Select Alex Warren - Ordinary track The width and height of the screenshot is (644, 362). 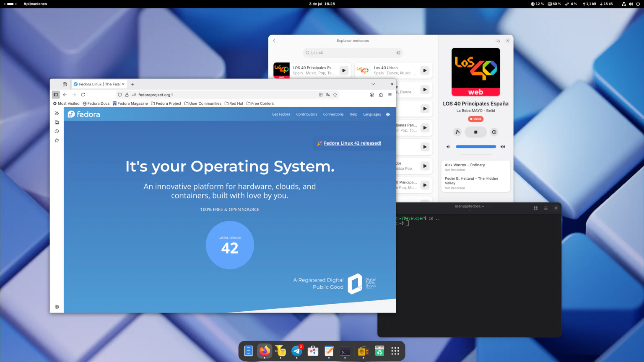click(x=475, y=167)
